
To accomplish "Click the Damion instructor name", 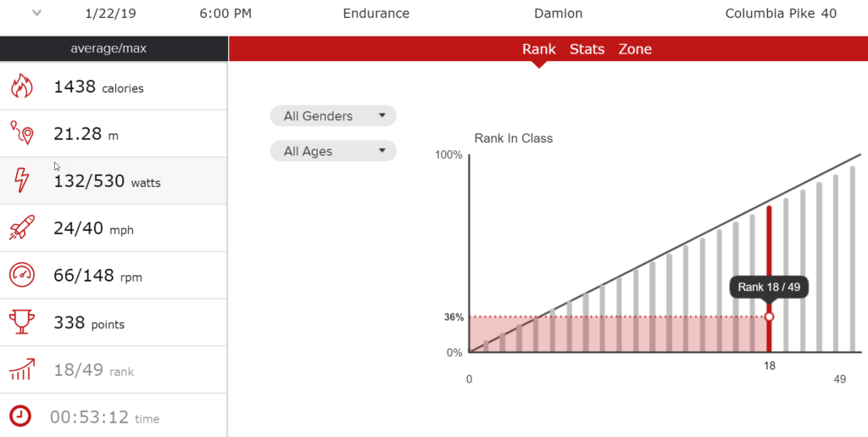I will click(x=558, y=14).
